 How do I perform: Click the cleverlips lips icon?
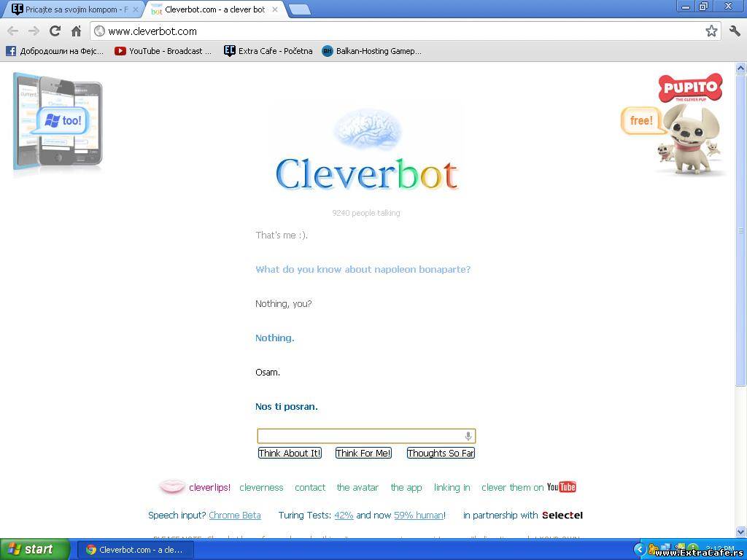tap(171, 486)
